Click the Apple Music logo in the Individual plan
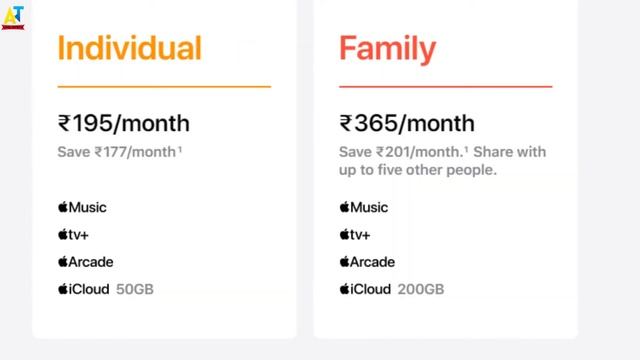Image resolution: width=640 pixels, height=360 pixels. 82,207
